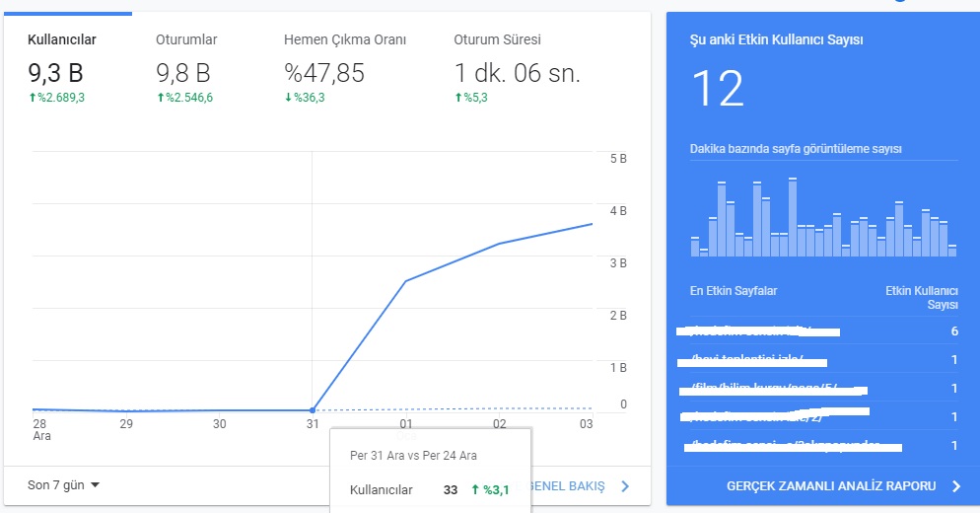Viewport: 980px width, 513px height.
Task: Click the 1 B y-axis label
Action: click(x=618, y=368)
